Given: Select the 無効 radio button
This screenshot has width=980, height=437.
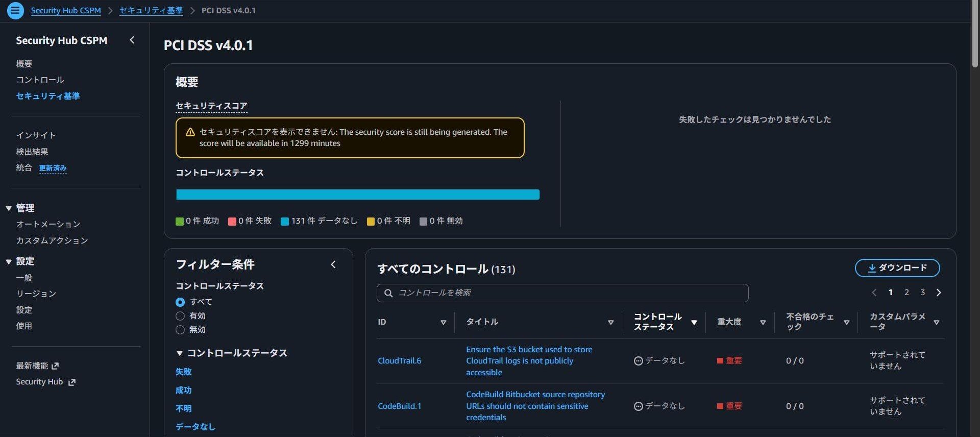Looking at the screenshot, I should (180, 330).
